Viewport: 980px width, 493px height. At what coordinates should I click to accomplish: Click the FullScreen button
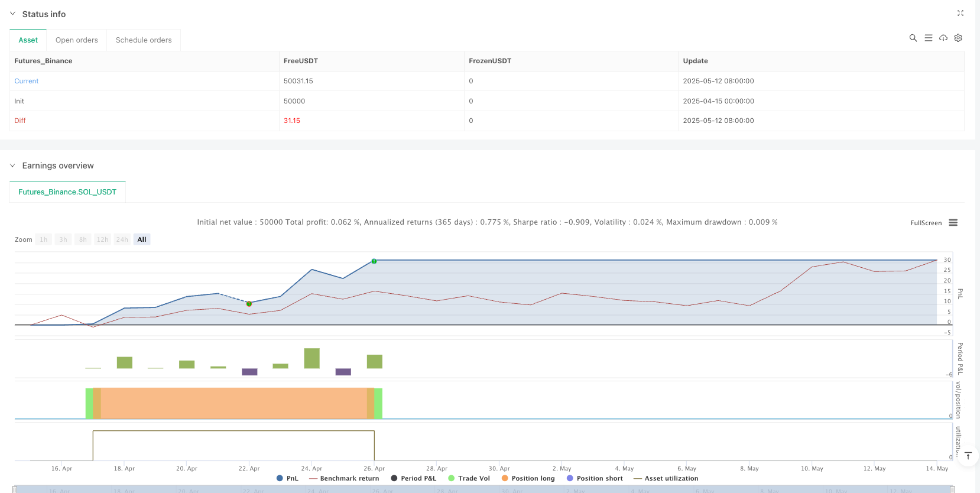pos(926,223)
